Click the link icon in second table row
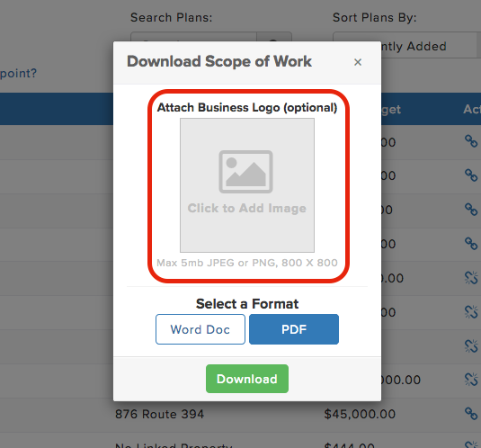The image size is (481, 448). click(x=471, y=175)
